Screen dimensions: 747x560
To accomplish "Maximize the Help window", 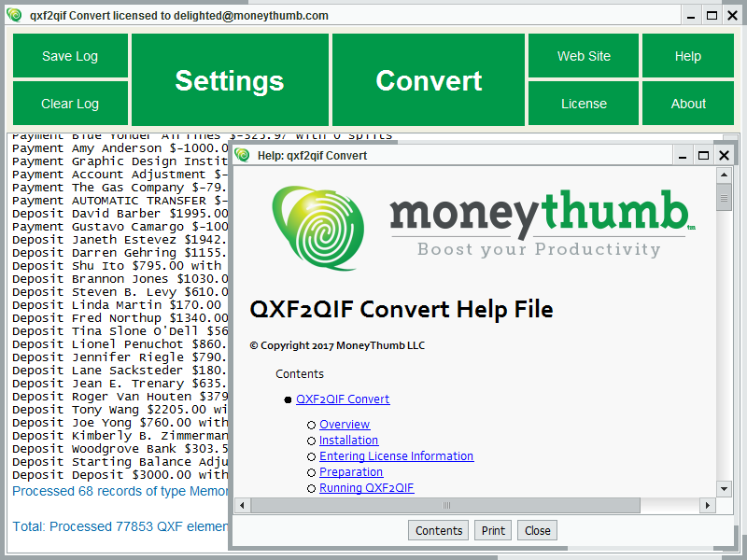I will coord(703,156).
